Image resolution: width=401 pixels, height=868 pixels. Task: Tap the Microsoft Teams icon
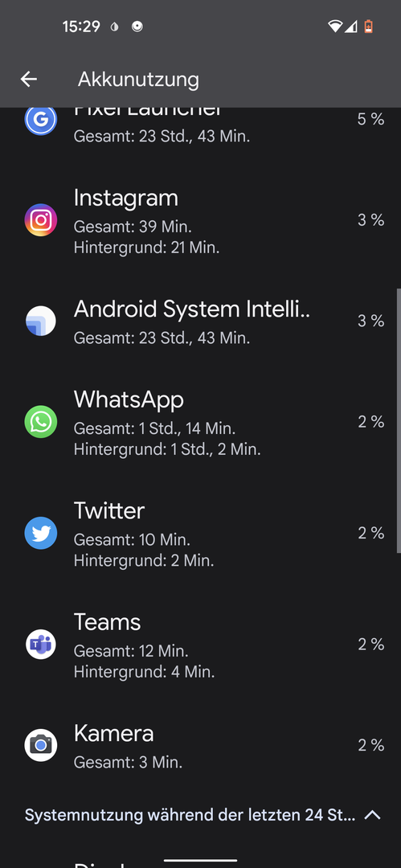coord(41,645)
